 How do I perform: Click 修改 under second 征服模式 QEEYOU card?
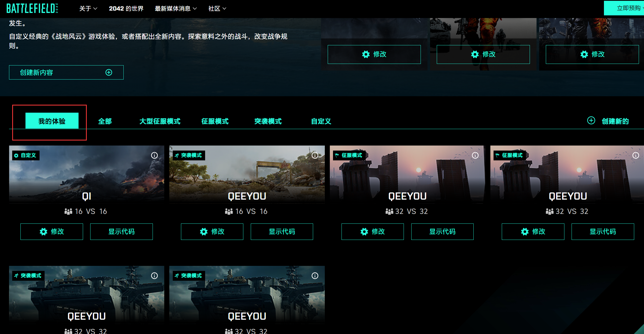point(533,232)
